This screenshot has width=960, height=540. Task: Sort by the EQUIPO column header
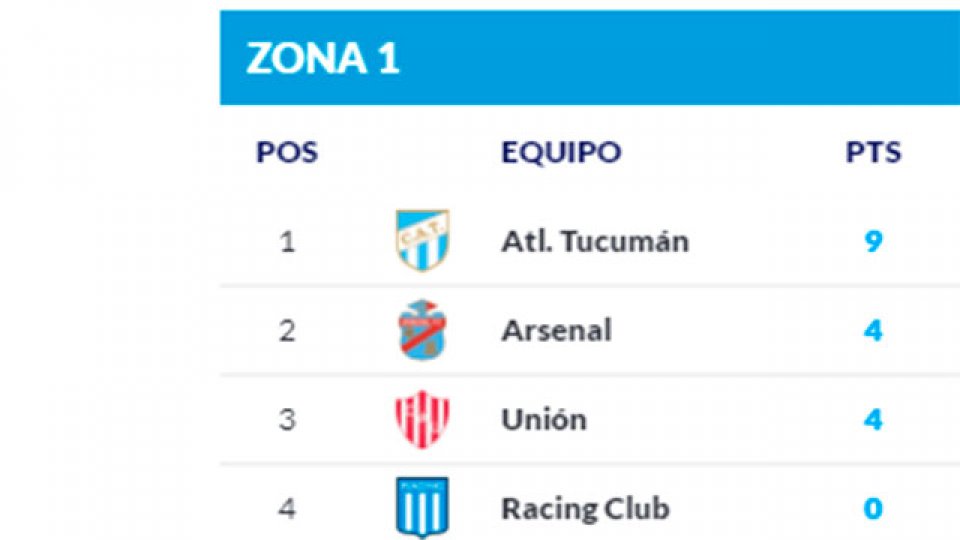pyautogui.click(x=561, y=153)
